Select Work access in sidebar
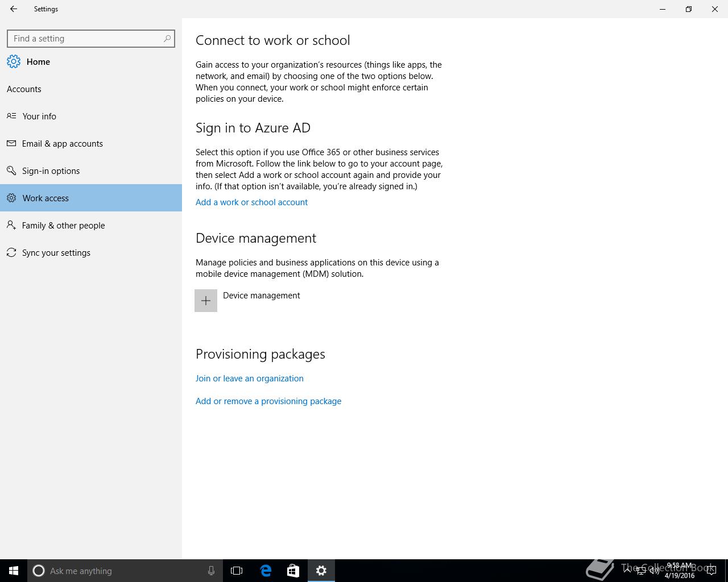Viewport: 728px width, 582px height. [91, 198]
